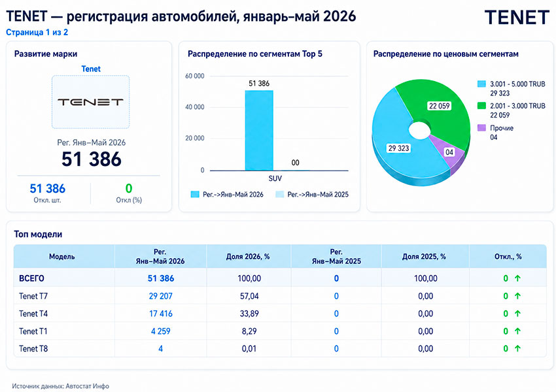556x392 pixels.
Task: Click the green up arrow in the Tenet T8 row
Action: 517,348
